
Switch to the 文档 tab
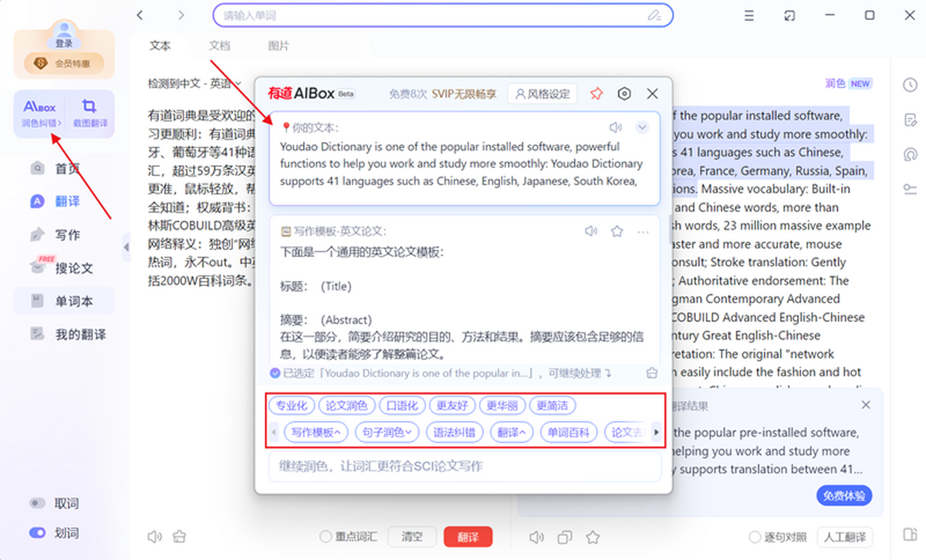[x=219, y=46]
